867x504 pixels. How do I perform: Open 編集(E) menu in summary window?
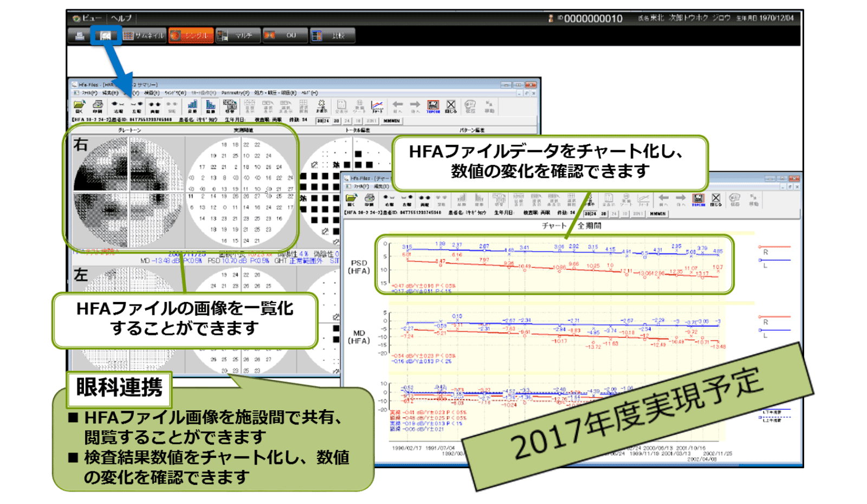pyautogui.click(x=110, y=93)
